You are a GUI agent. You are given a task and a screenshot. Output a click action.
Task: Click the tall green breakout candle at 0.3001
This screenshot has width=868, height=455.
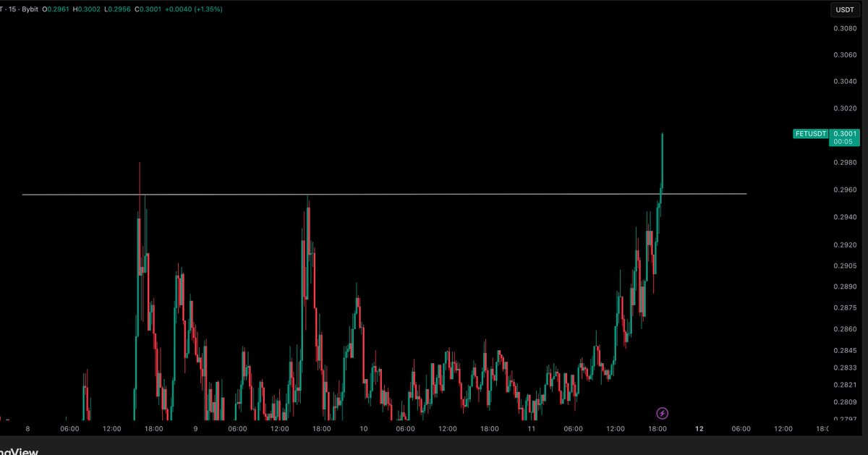(662, 163)
